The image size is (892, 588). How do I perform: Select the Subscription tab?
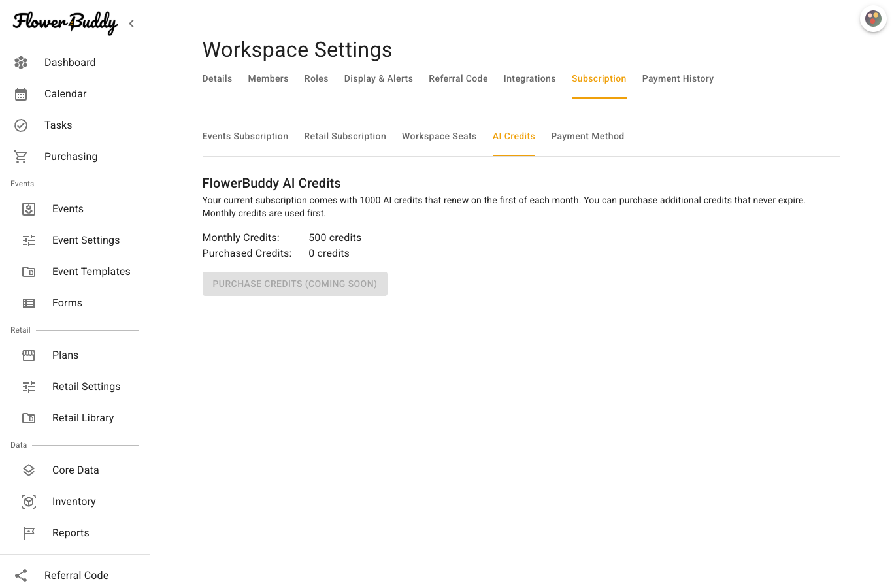click(599, 79)
